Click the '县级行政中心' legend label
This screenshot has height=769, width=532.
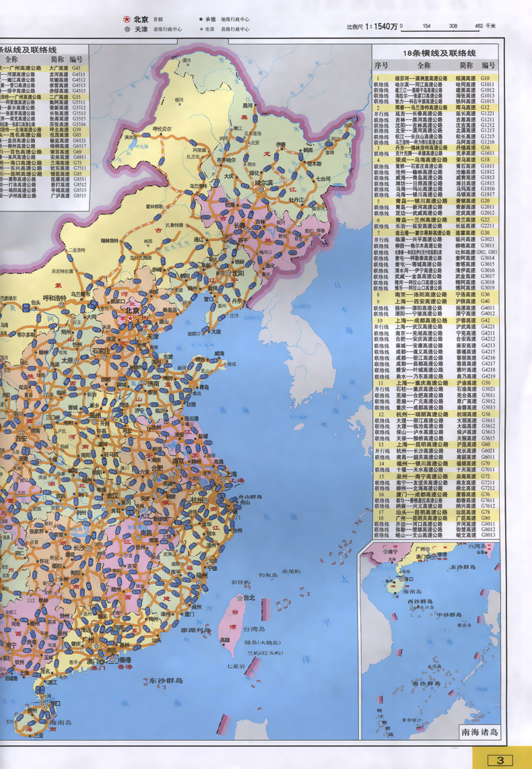pyautogui.click(x=235, y=30)
